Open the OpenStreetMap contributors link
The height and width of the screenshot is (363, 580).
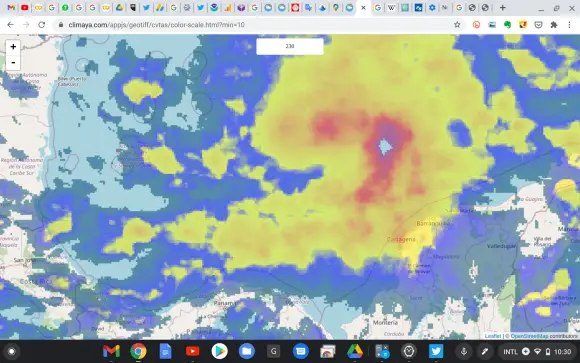(544, 336)
